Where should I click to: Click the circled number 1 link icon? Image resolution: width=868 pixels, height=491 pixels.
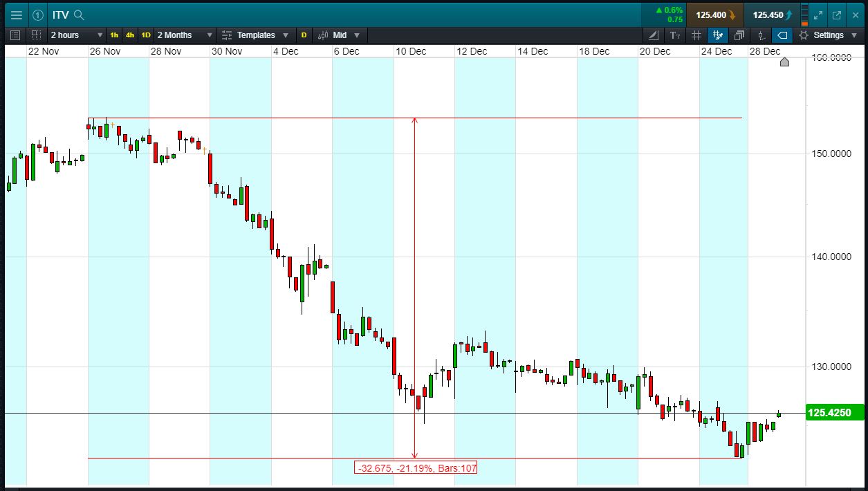(37, 15)
